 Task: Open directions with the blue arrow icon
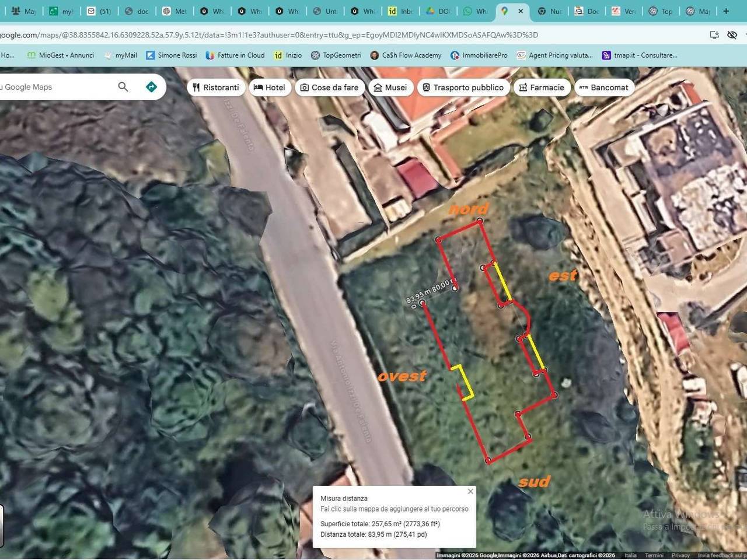pos(151,87)
